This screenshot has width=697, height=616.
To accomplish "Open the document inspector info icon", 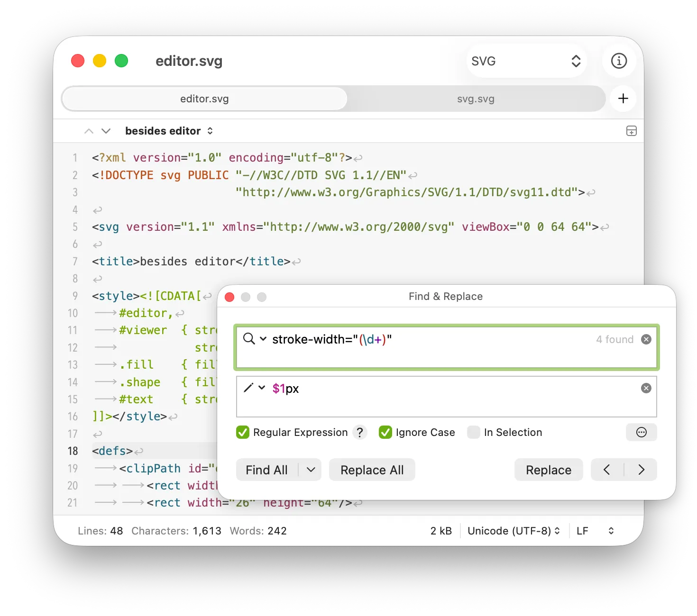I will 619,61.
